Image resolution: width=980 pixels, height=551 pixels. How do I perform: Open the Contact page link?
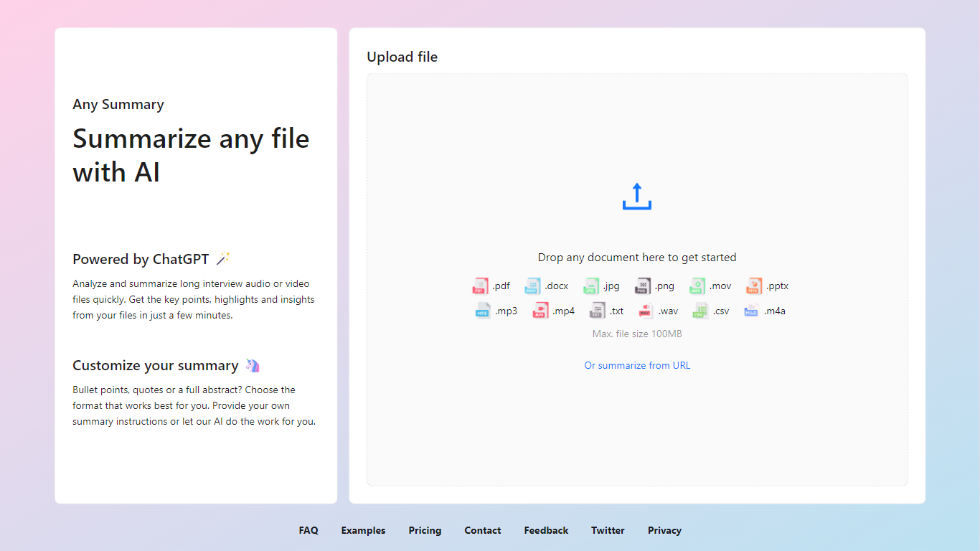click(482, 530)
